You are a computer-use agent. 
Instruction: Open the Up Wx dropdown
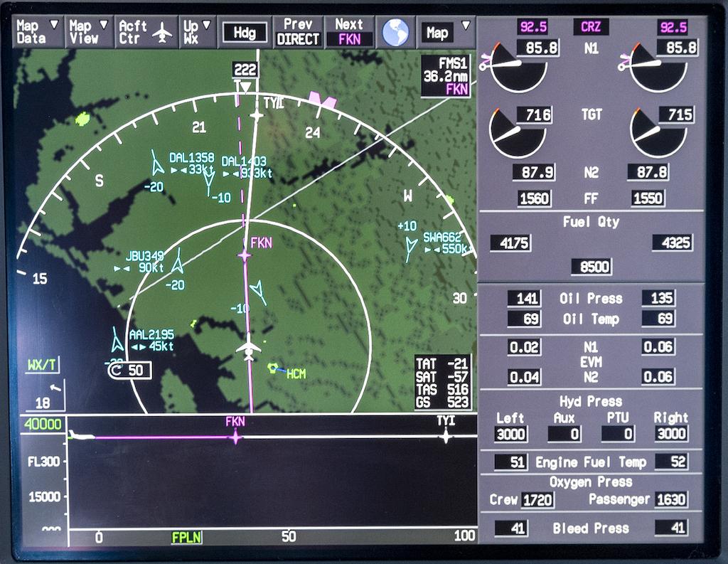(198, 33)
